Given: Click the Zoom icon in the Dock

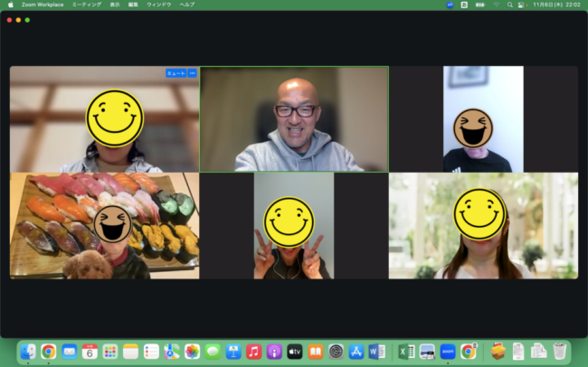Looking at the screenshot, I should point(448,351).
